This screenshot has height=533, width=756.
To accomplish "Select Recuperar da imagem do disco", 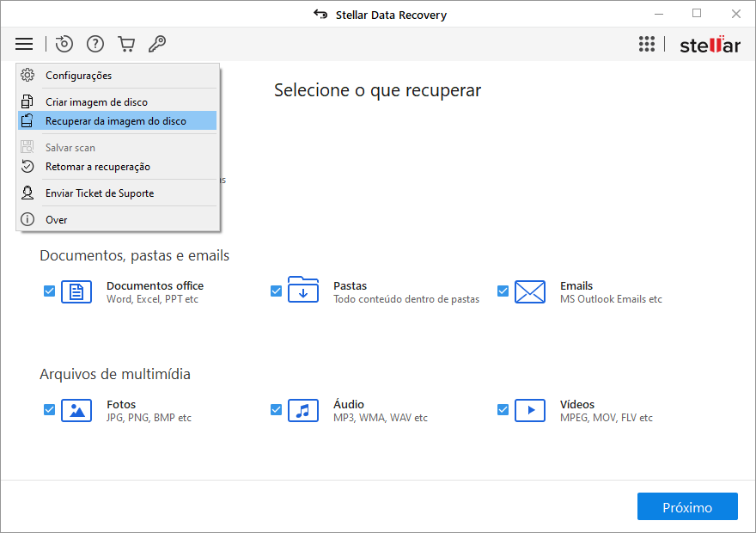I will pos(115,121).
